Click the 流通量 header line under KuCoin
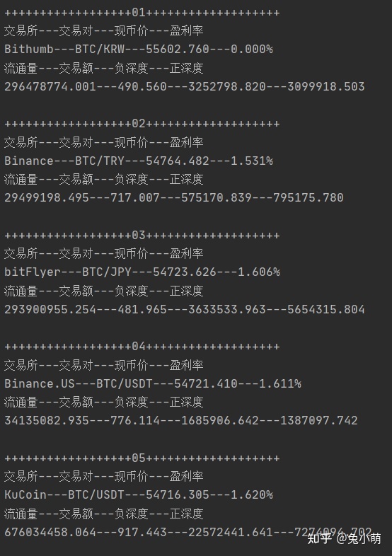 click(103, 514)
